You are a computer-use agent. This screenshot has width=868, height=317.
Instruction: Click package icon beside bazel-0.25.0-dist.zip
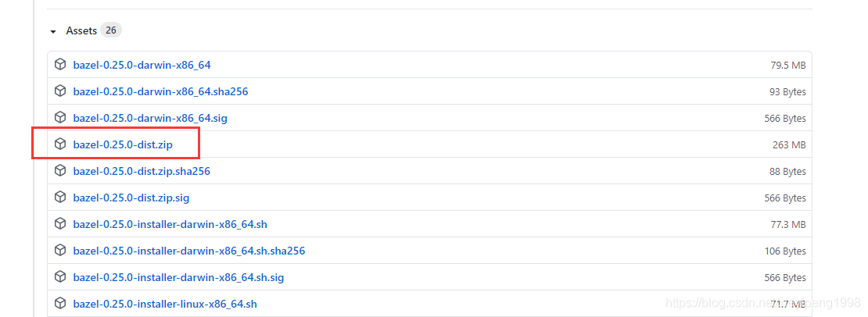click(x=59, y=144)
